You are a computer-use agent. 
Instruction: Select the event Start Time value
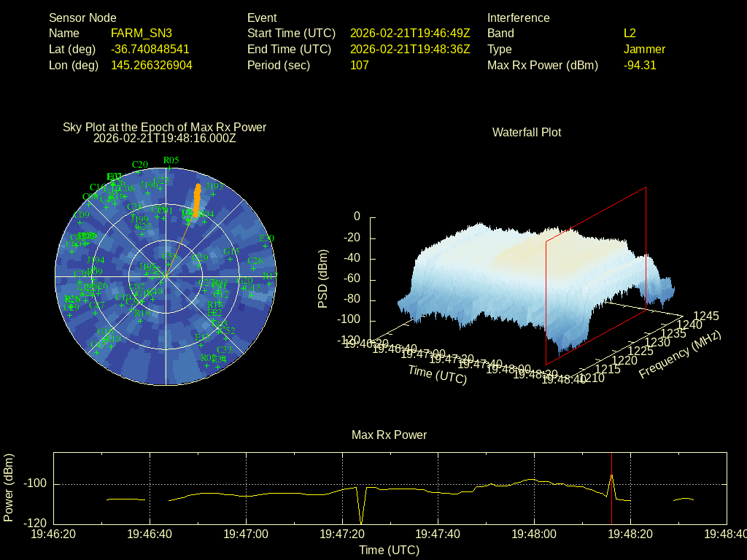click(x=410, y=34)
